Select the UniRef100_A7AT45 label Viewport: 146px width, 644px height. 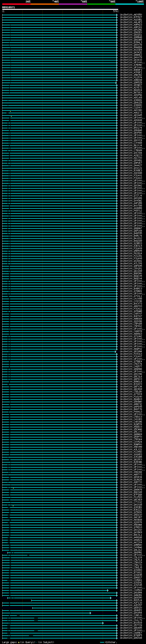[x=131, y=585]
